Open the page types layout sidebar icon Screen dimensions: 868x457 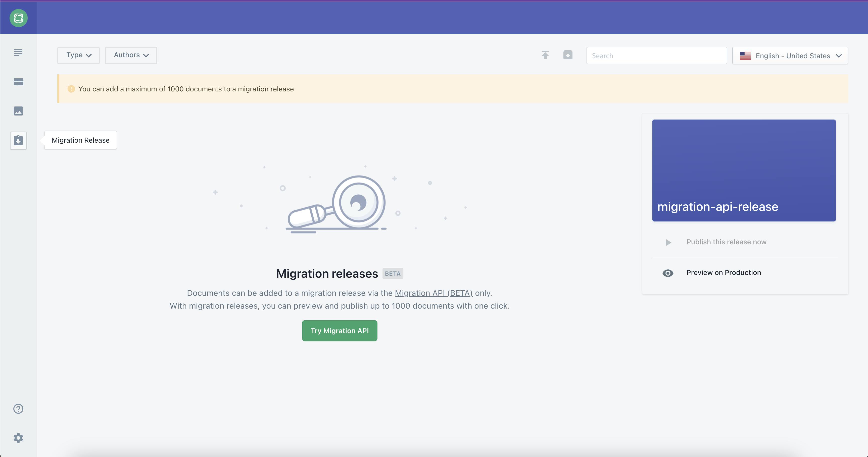pyautogui.click(x=19, y=82)
